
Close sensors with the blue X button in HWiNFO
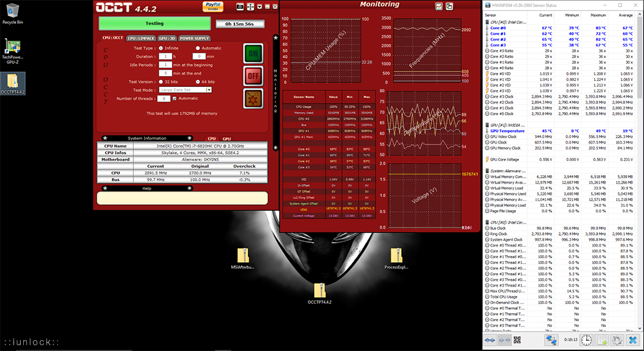tap(633, 340)
